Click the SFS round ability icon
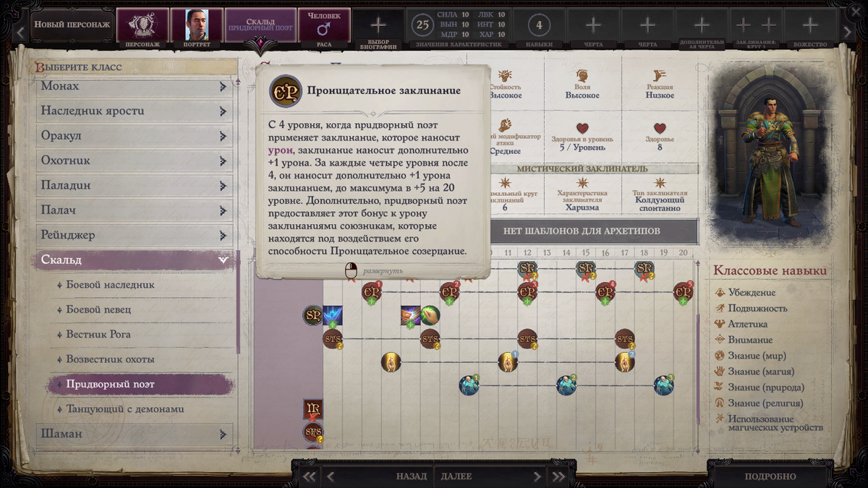The height and width of the screenshot is (488, 868). (x=312, y=432)
